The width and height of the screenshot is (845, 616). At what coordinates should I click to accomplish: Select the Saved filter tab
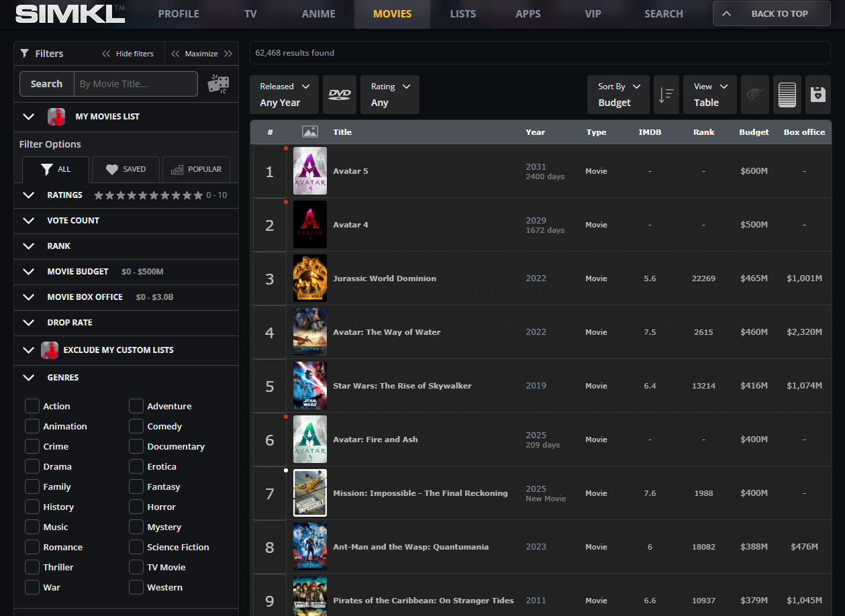pyautogui.click(x=126, y=170)
